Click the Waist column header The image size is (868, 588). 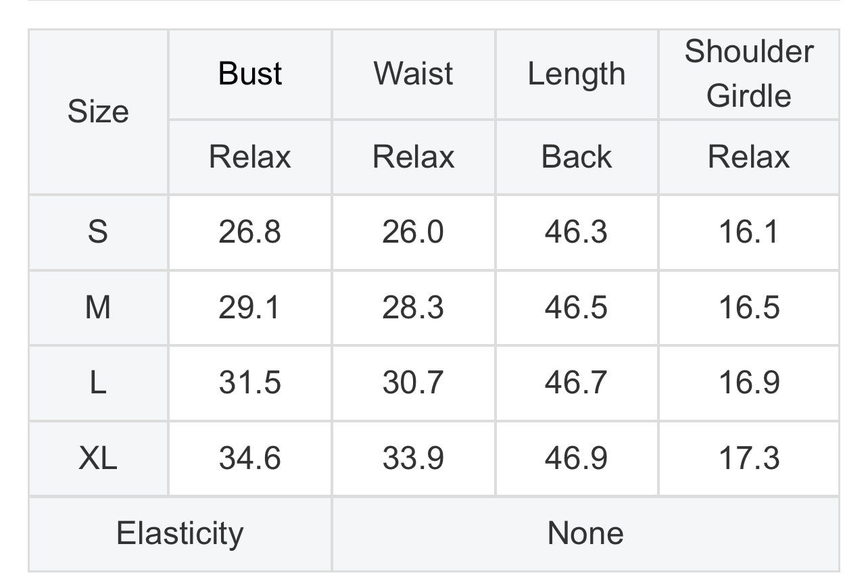coord(413,74)
